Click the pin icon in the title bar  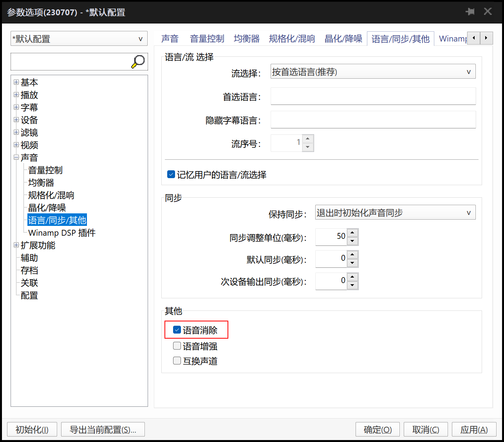coord(470,12)
